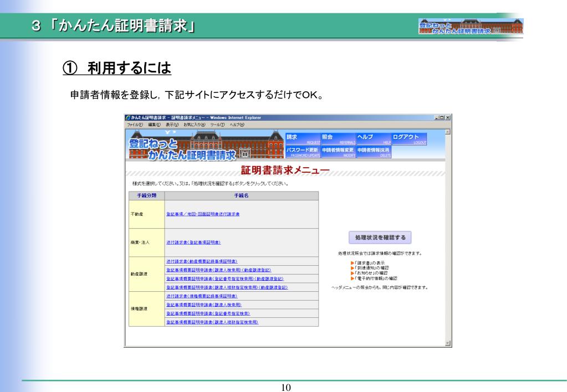Maximize the Internet Explorer window

tap(442, 118)
